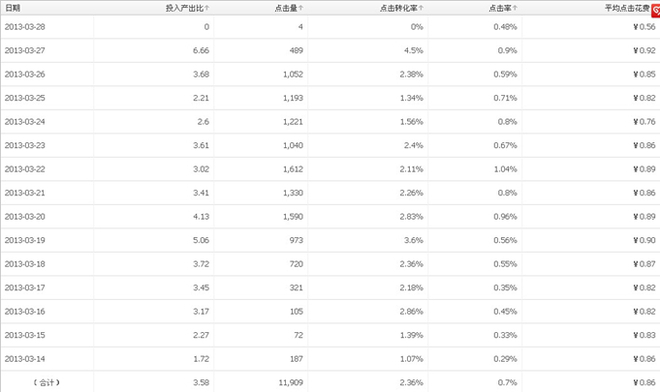
Task: Click the sort arrow next to 点击量
Action: (301, 8)
